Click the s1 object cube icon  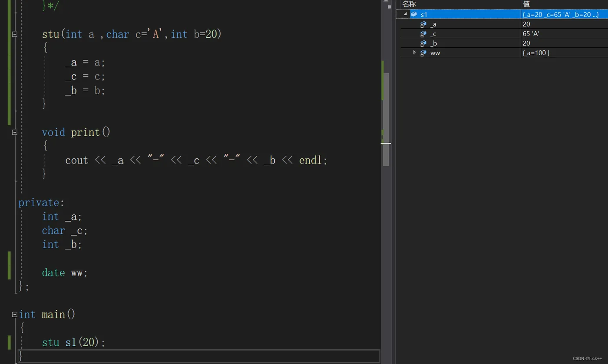414,14
